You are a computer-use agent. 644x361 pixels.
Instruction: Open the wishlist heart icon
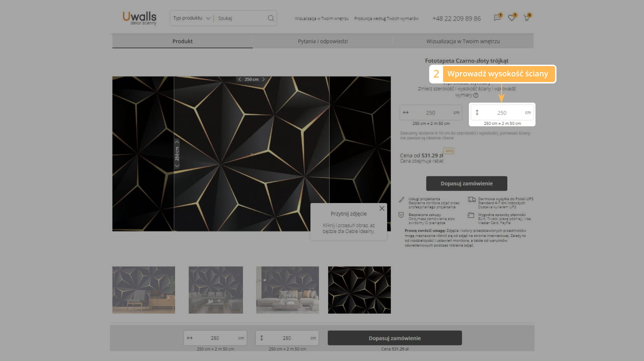(x=512, y=18)
